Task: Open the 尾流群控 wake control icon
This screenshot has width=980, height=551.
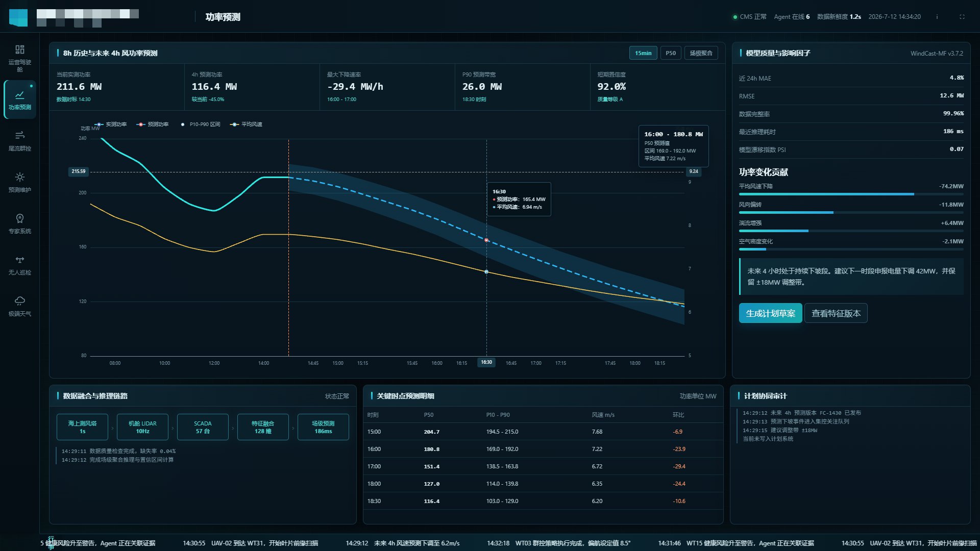Action: click(19, 135)
